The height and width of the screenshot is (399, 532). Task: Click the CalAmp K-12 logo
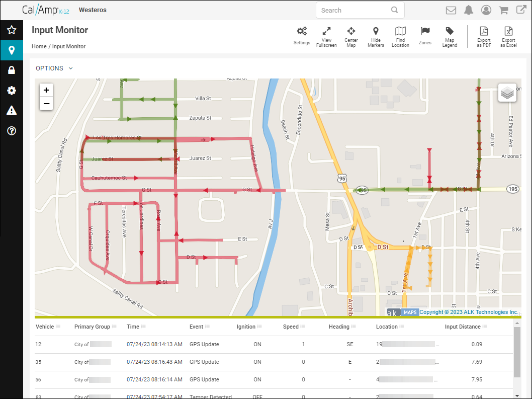tap(45, 10)
